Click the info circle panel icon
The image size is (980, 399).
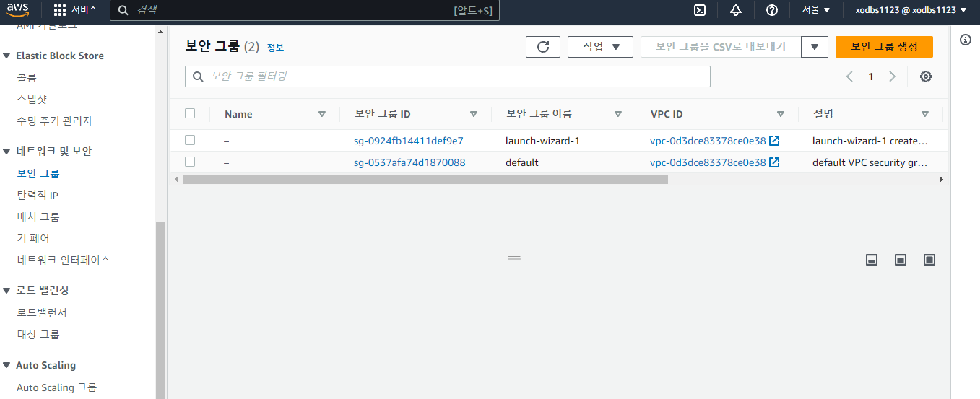click(966, 40)
